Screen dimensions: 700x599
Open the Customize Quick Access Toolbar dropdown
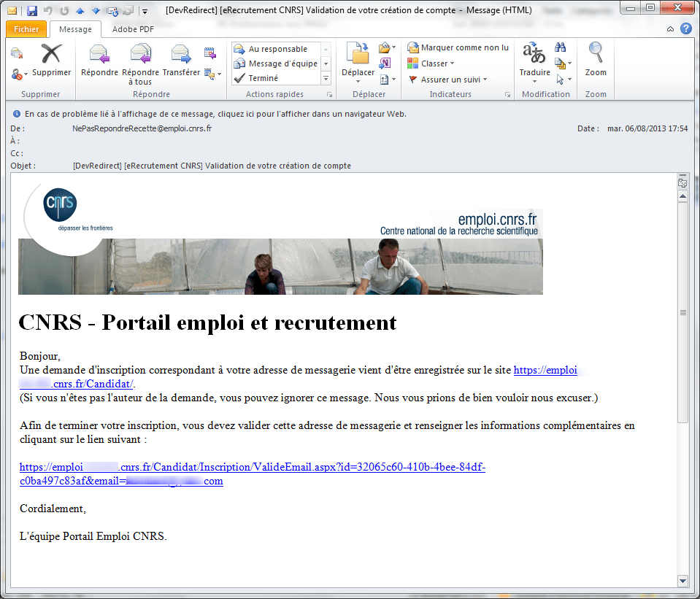(145, 11)
